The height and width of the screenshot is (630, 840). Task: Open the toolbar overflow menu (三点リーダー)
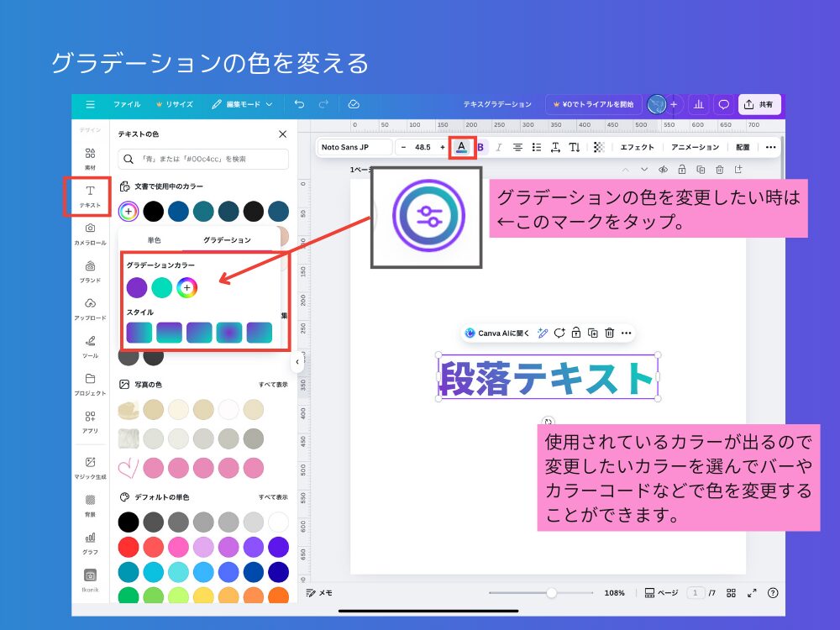(772, 146)
